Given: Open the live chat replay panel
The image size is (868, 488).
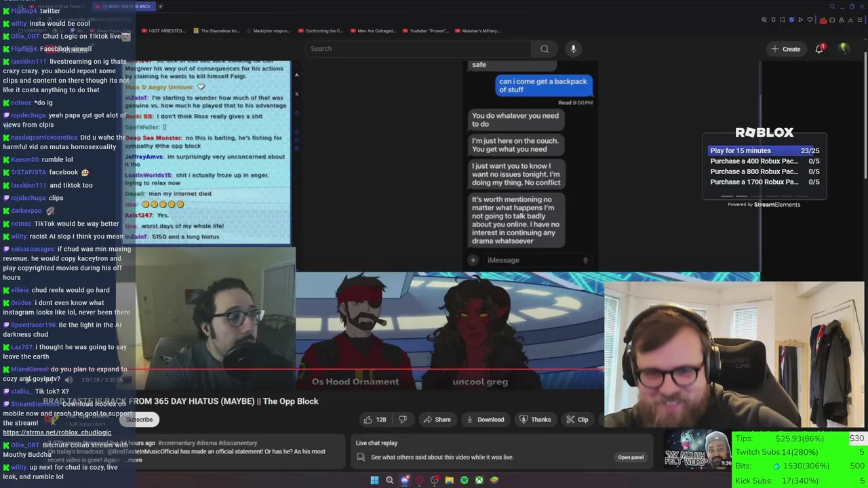Looking at the screenshot, I should 630,457.
